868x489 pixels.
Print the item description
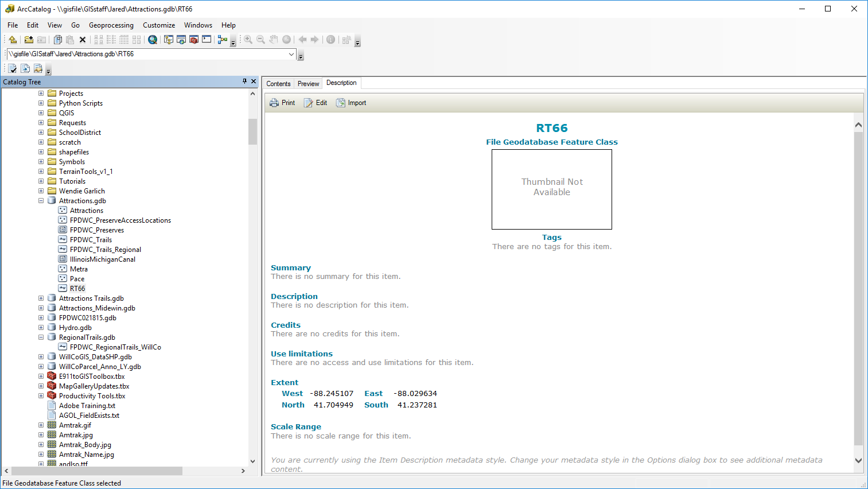pos(282,103)
